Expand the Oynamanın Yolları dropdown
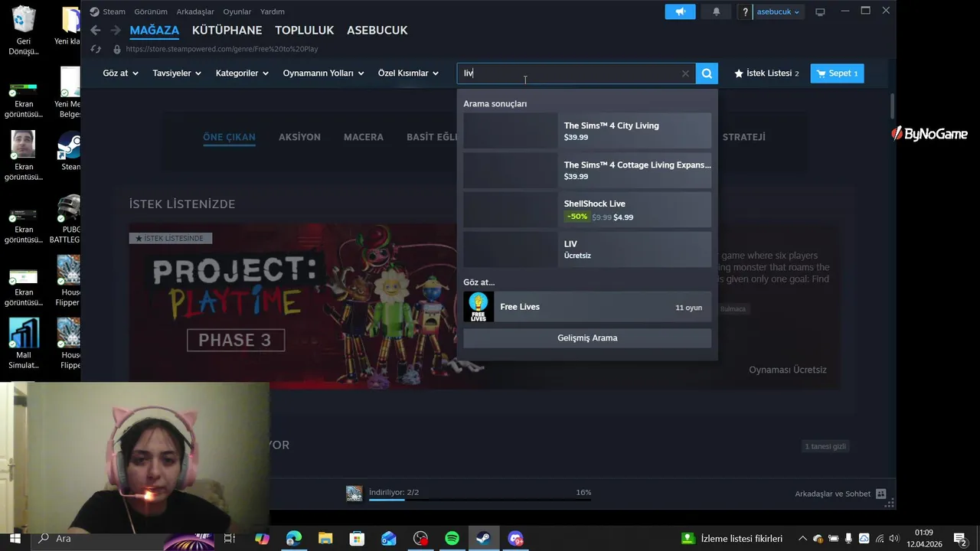Image resolution: width=980 pixels, height=551 pixels. [x=324, y=73]
